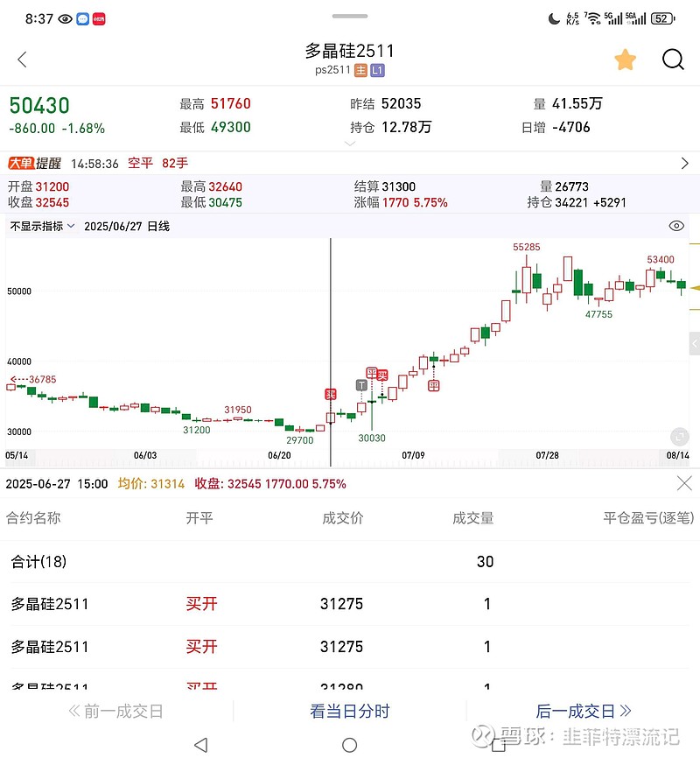
Task: Tap the fullscreen rotate chart icon
Action: pyautogui.click(x=680, y=437)
